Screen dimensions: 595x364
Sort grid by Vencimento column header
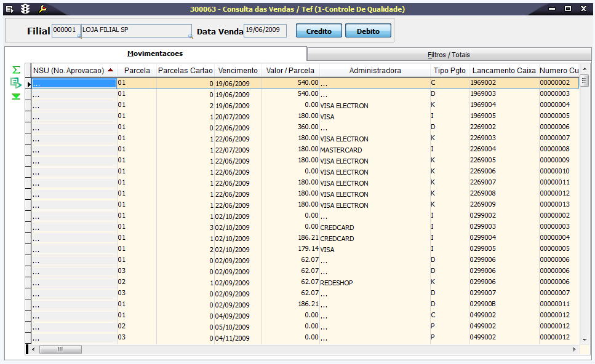238,71
